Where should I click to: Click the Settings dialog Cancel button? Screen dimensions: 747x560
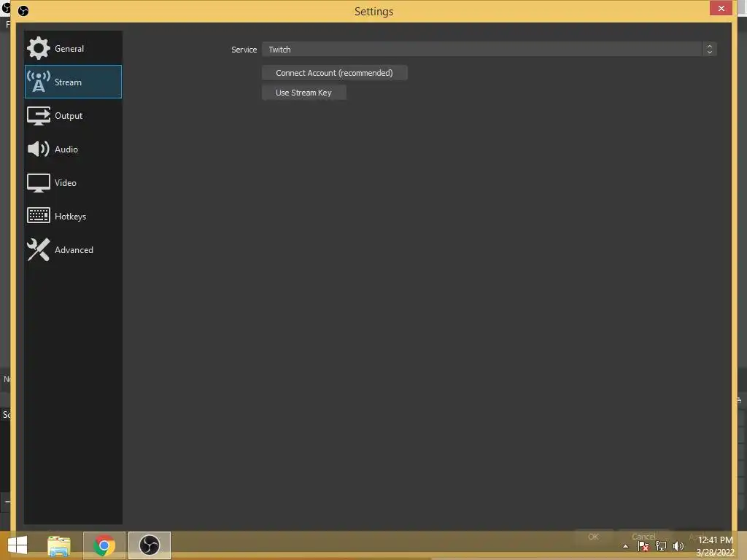643,537
